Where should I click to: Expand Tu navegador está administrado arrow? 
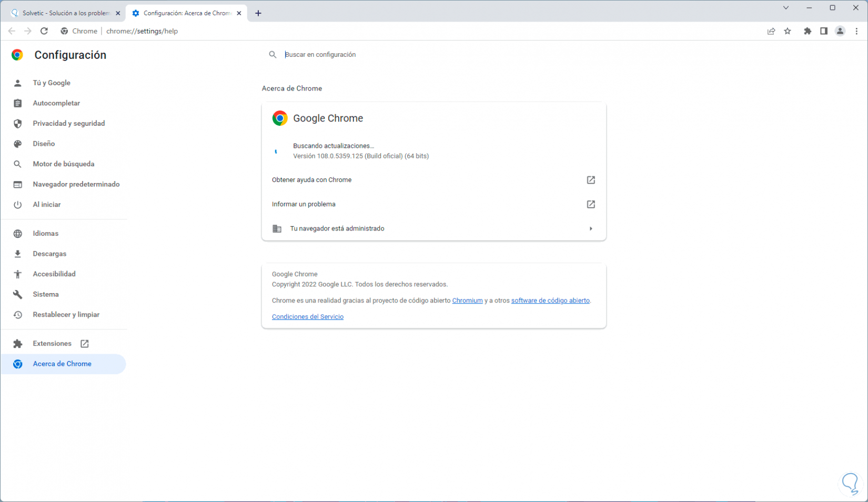click(591, 229)
